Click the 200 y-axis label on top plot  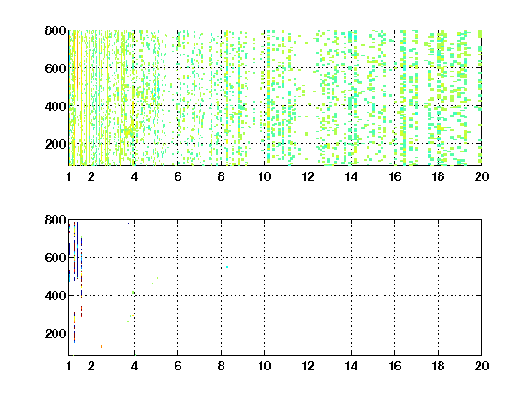click(x=55, y=144)
